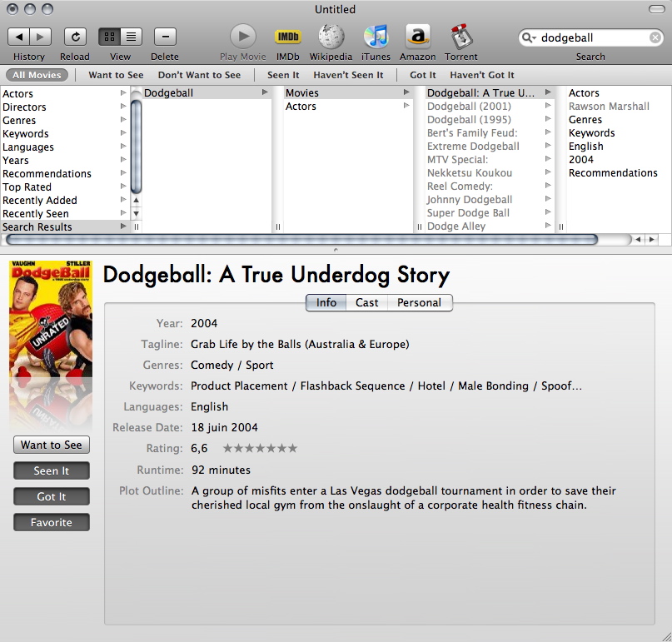Filter by Haven't Got It
This screenshot has height=642, width=672.
tap(482, 75)
